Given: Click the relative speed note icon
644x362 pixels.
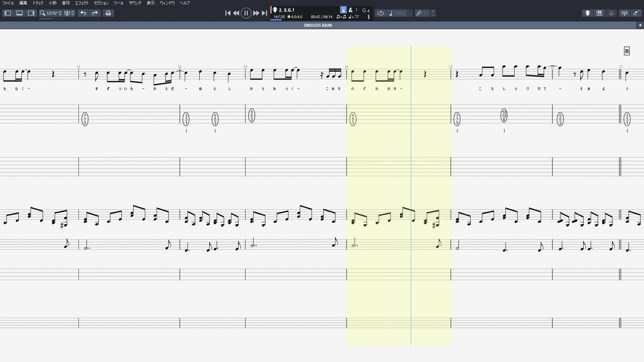Looking at the screenshot, I should 391,13.
